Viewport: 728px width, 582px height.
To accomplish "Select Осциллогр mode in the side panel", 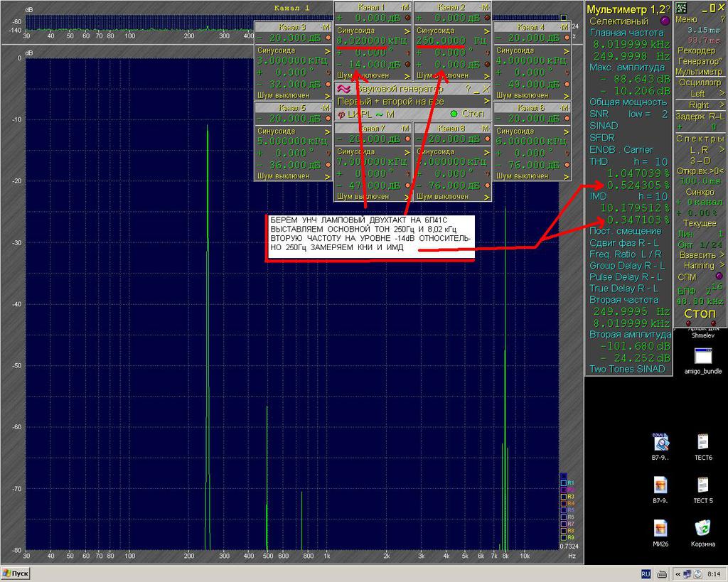I will [x=700, y=82].
